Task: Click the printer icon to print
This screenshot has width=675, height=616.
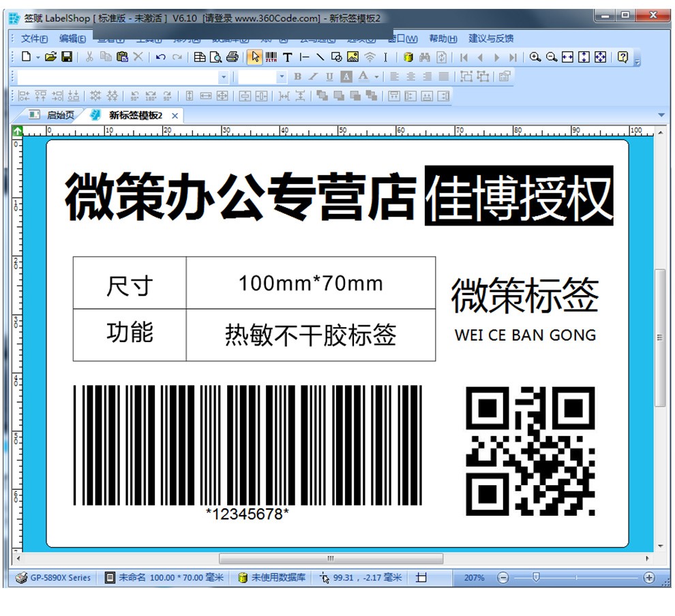Action: 232,57
